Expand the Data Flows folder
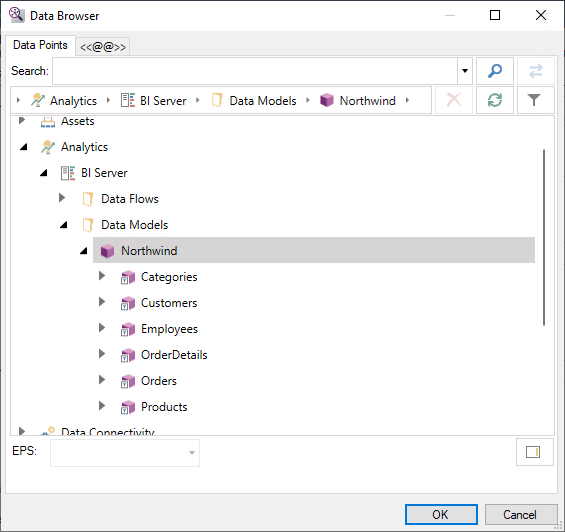This screenshot has width=565, height=532. coord(62,198)
